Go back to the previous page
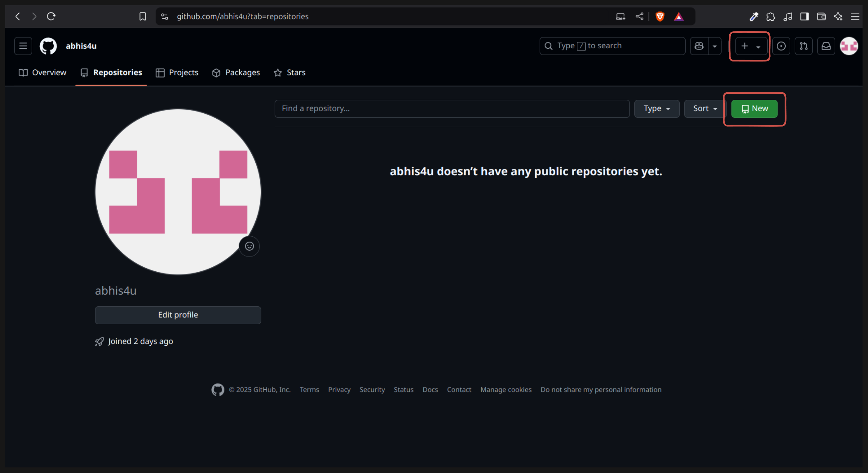This screenshot has width=868, height=473. click(x=18, y=16)
